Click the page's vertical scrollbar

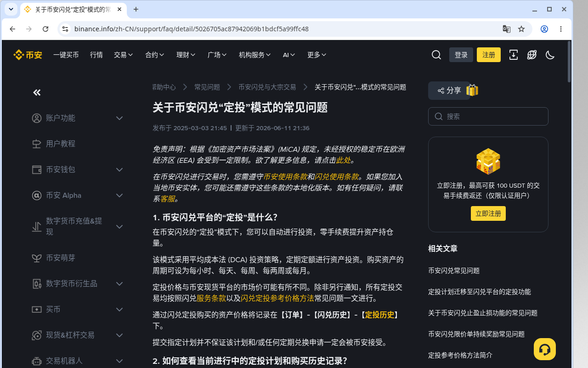(570, 62)
